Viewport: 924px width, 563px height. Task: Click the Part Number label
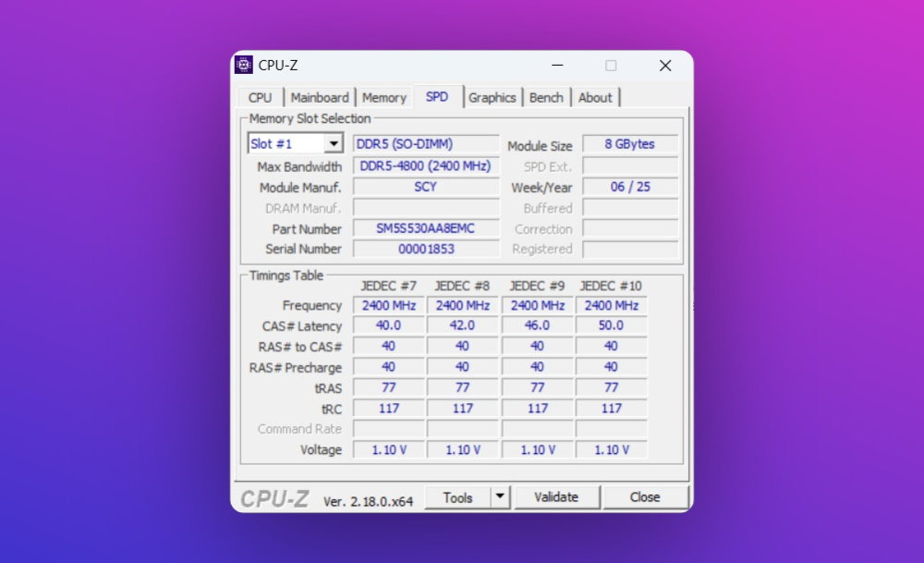(307, 229)
